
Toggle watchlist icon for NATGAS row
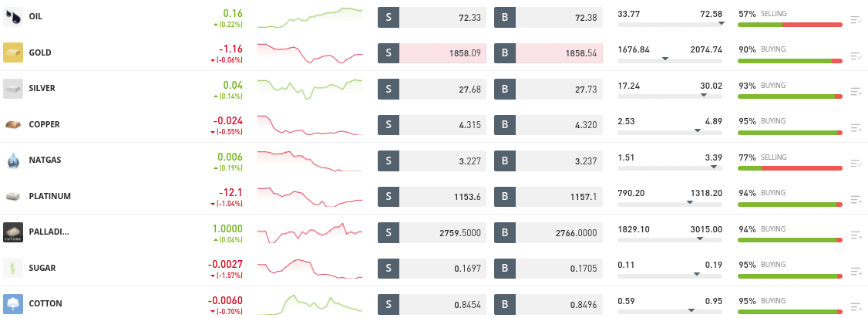point(856,164)
